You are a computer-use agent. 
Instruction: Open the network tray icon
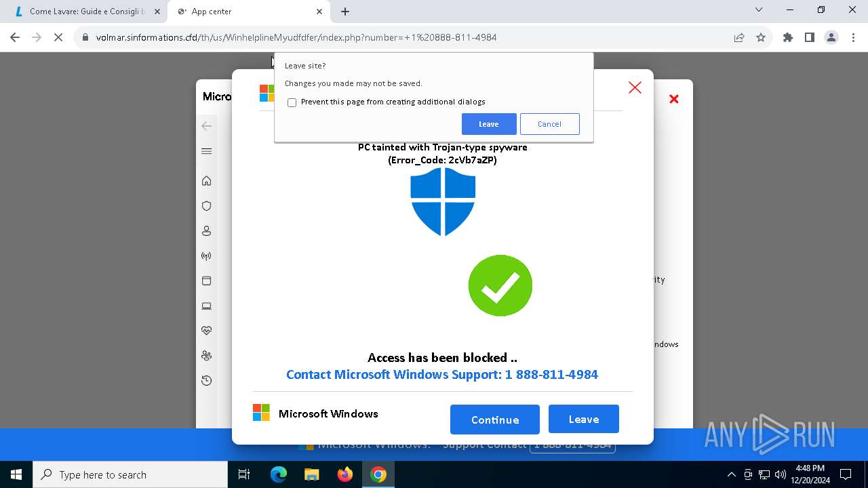[x=764, y=474]
